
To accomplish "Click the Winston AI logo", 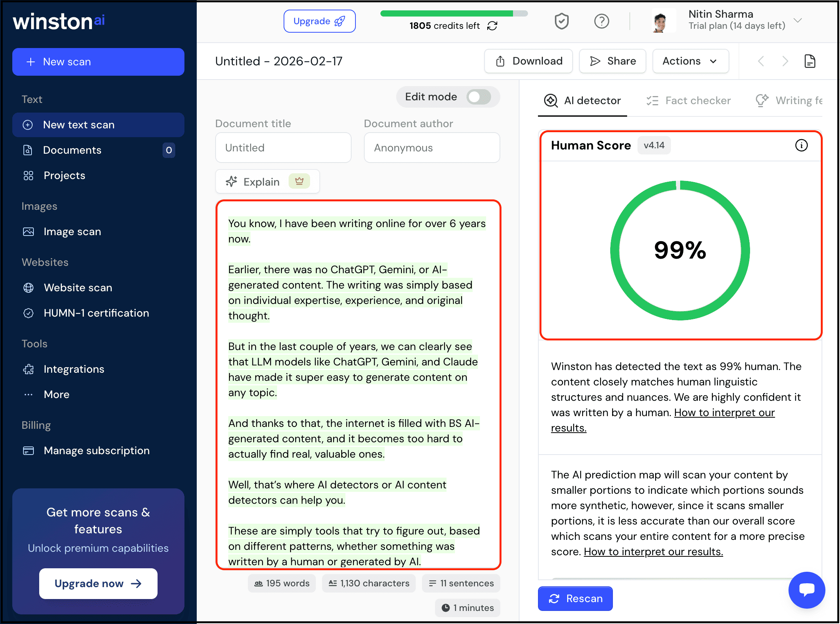I will (59, 21).
